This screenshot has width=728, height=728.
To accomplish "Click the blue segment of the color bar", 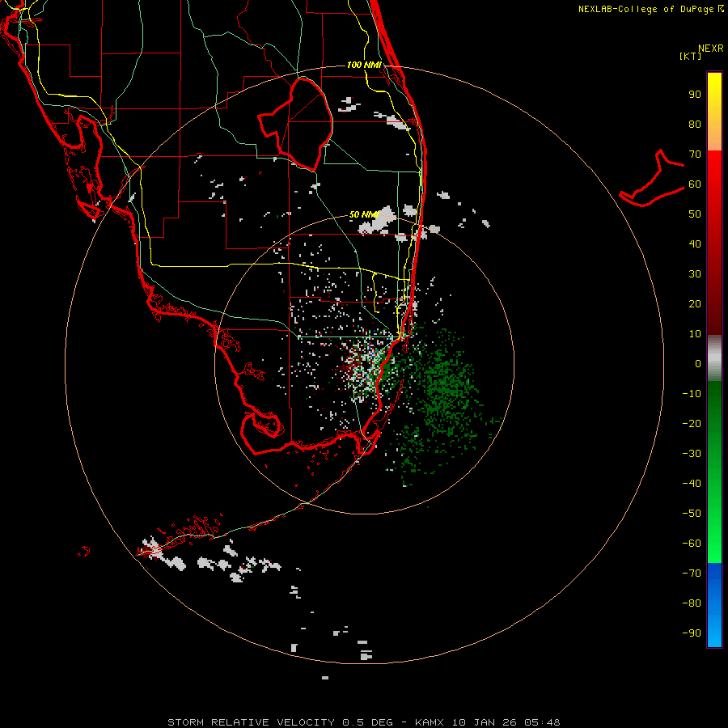I will [714, 605].
